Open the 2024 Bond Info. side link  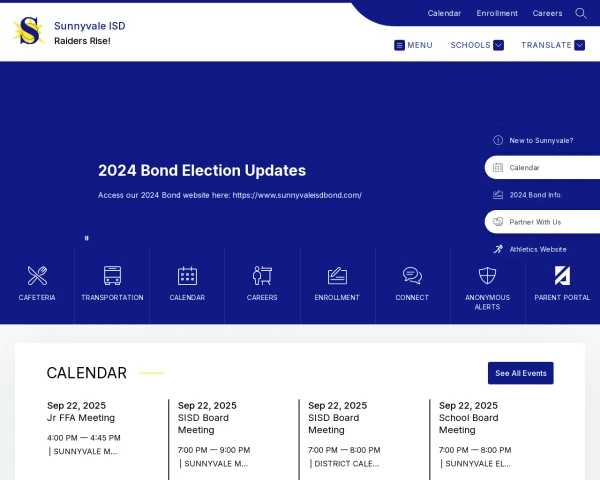(x=536, y=195)
